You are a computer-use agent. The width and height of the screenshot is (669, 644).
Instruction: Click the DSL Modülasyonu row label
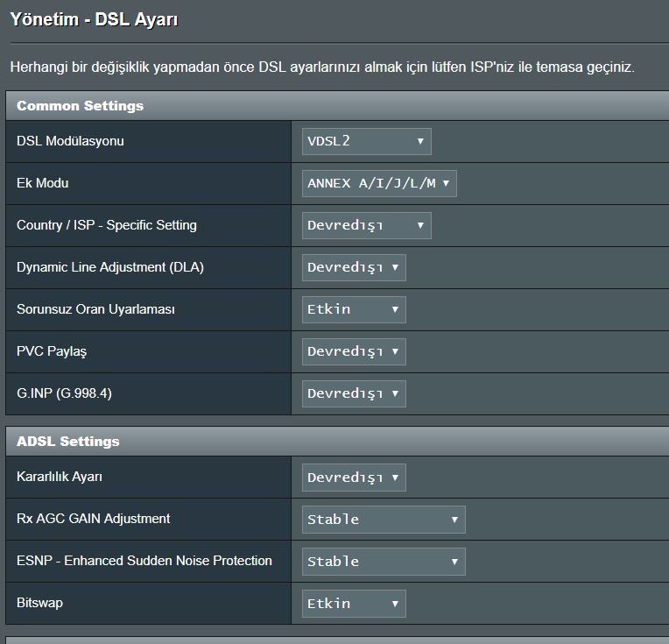pyautogui.click(x=70, y=141)
